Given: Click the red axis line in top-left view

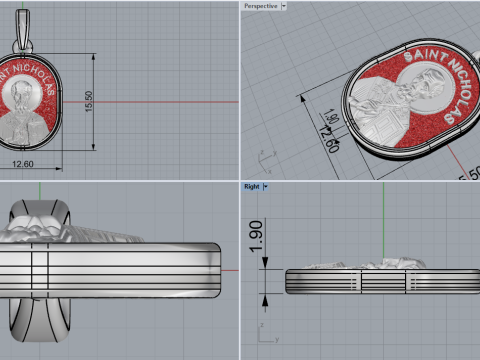Looking at the screenshot, I should (151, 102).
